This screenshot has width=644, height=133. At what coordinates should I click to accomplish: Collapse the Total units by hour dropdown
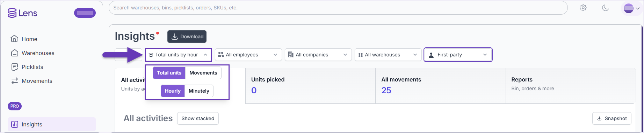[x=178, y=55]
